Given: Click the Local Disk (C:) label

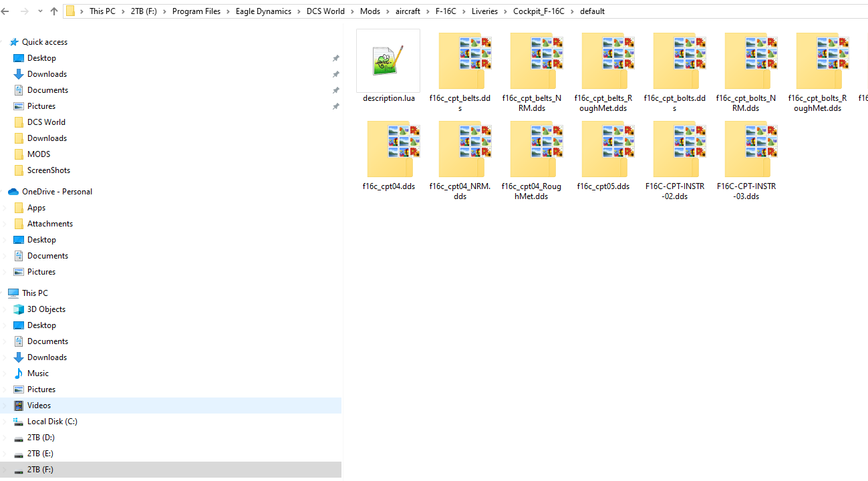Looking at the screenshot, I should coord(52,422).
